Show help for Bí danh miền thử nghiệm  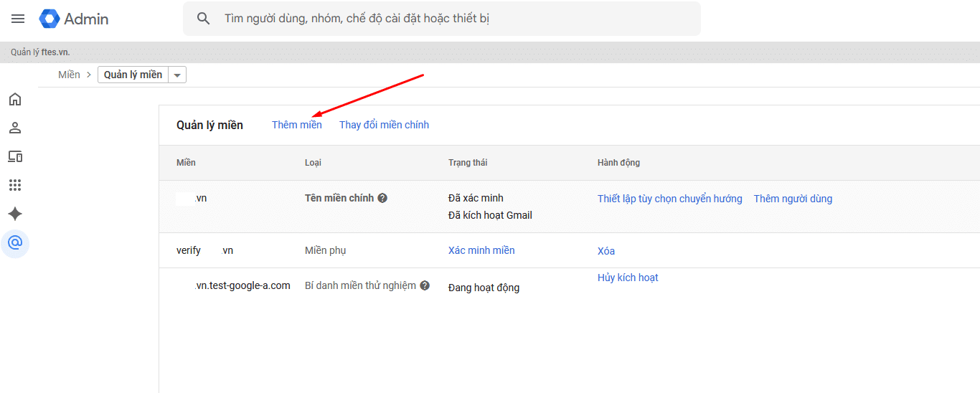click(x=425, y=285)
